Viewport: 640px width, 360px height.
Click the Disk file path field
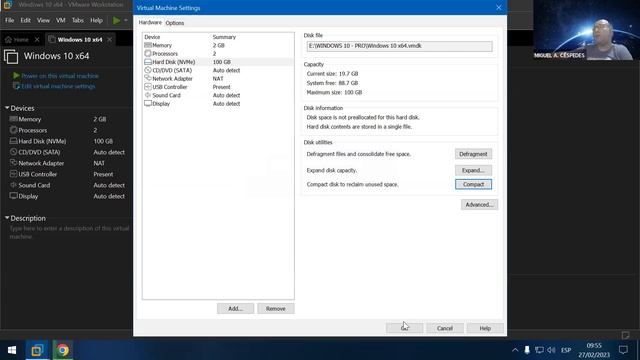click(399, 46)
